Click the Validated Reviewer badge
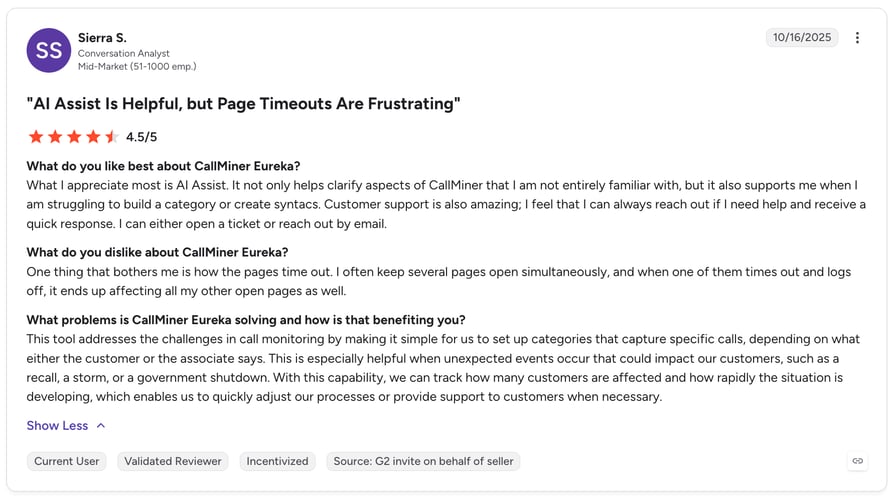The height and width of the screenshot is (500, 894). [x=173, y=461]
